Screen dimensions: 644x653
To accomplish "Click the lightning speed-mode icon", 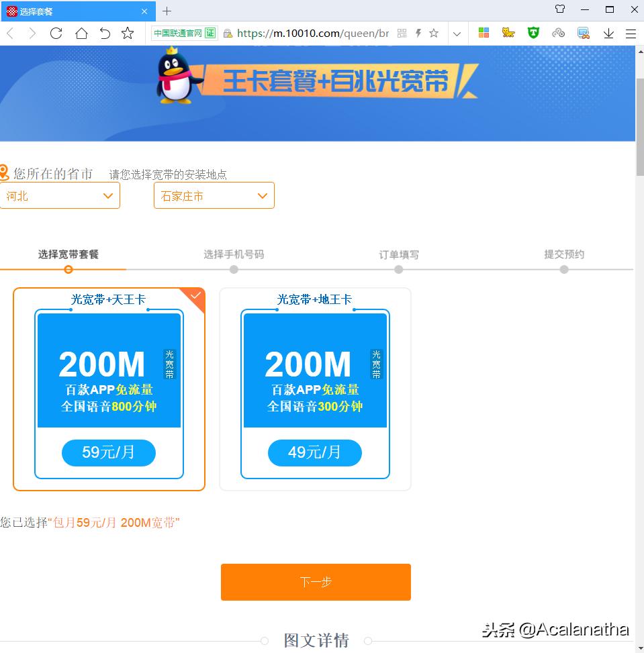I will click(x=418, y=33).
